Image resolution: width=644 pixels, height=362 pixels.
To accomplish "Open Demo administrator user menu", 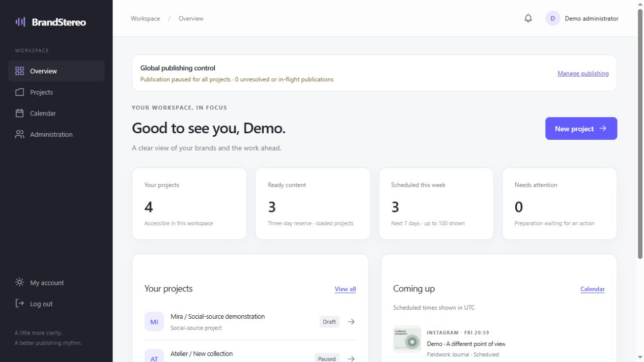I will [582, 18].
